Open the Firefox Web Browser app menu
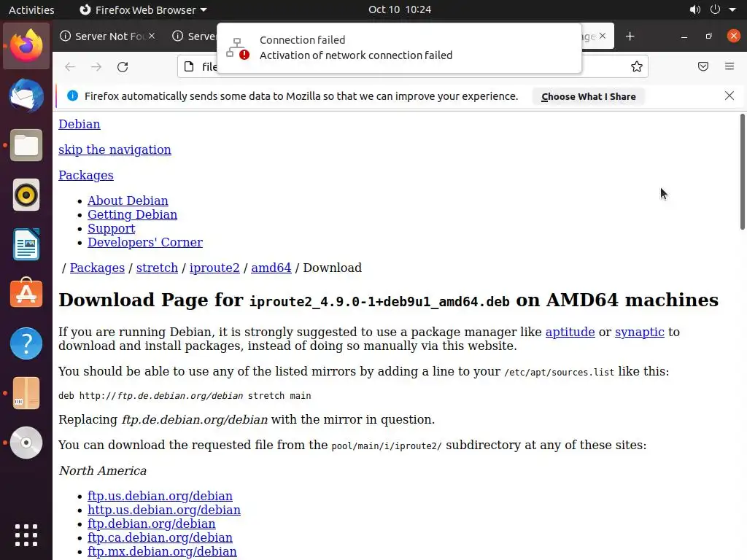This screenshot has height=560, width=747. (143, 9)
